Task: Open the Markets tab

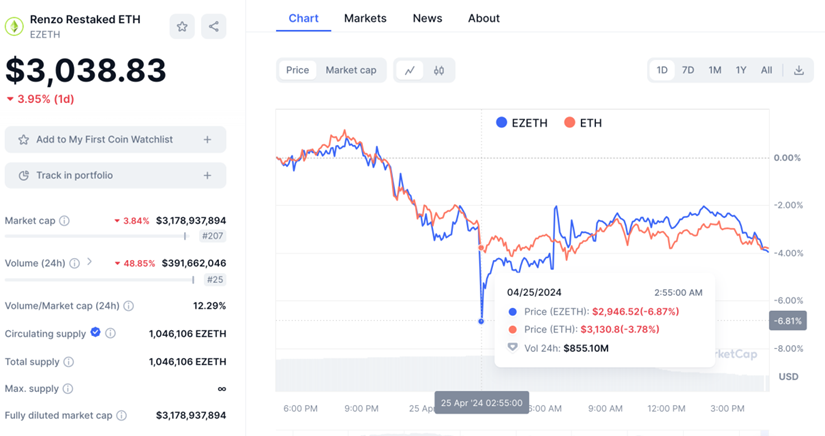Action: (x=365, y=18)
